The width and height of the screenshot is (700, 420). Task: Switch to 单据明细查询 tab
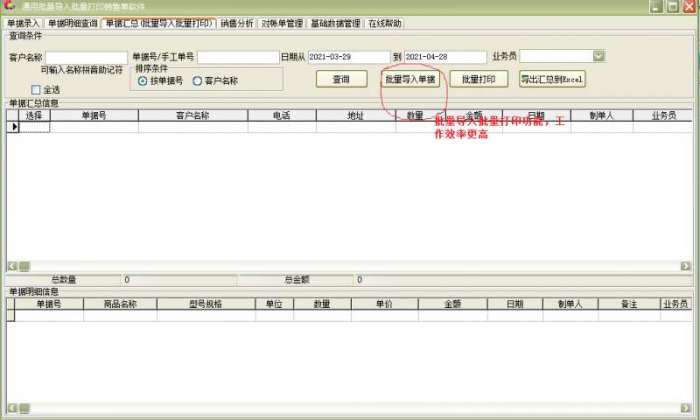72,23
